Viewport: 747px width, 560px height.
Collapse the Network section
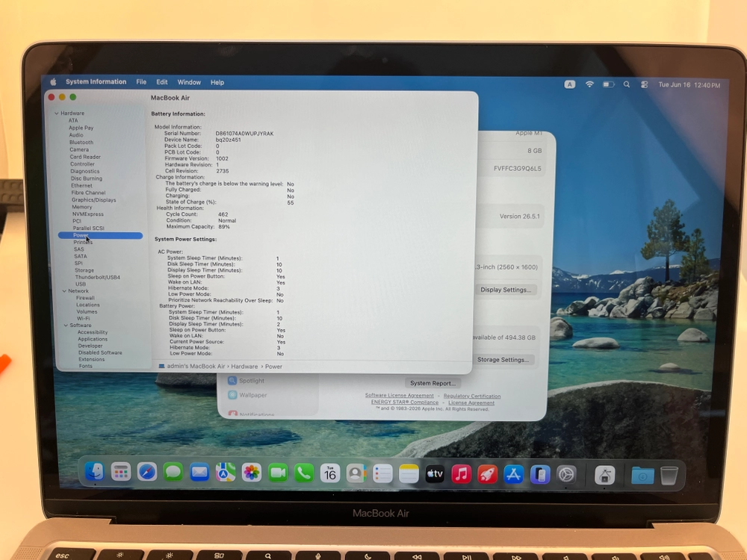(x=64, y=291)
